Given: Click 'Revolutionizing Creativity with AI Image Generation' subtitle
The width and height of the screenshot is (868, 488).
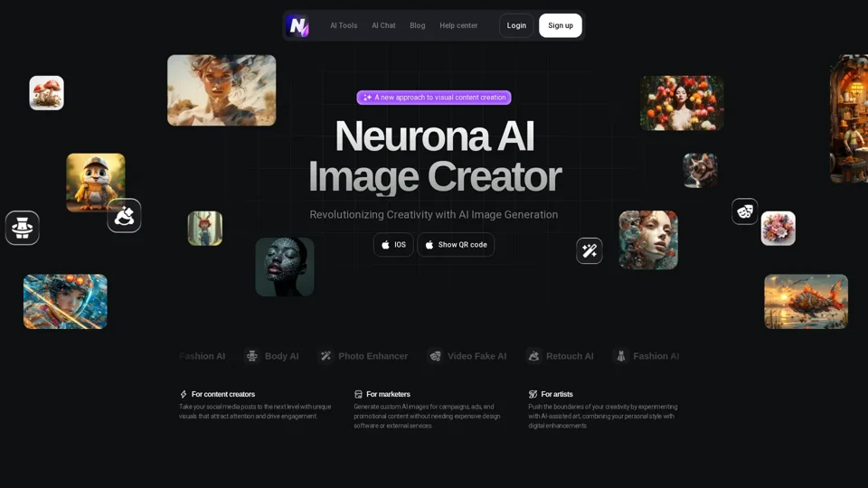Looking at the screenshot, I should coord(433,215).
